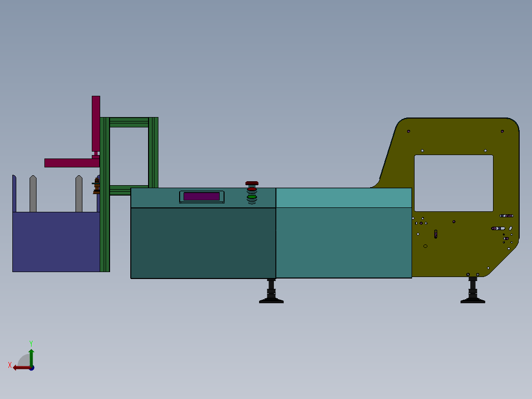
Task: Click the red X axis arrow of the triad
Action: coord(21,367)
